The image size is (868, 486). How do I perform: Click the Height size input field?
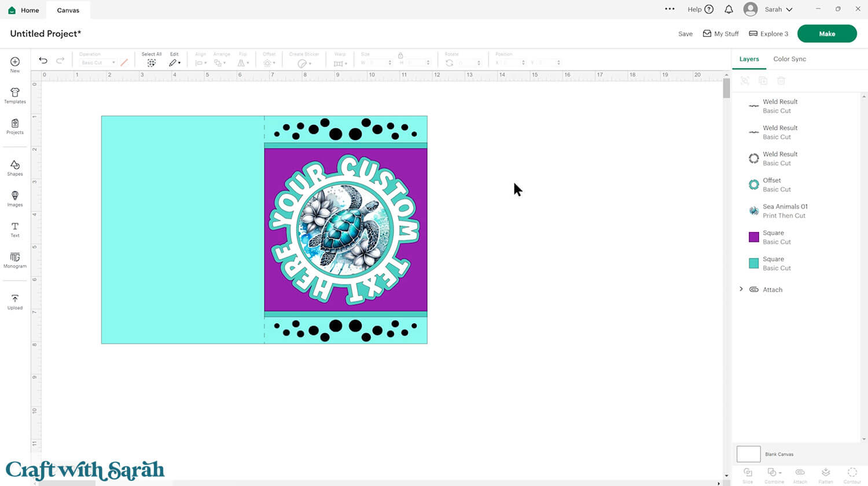pos(418,62)
